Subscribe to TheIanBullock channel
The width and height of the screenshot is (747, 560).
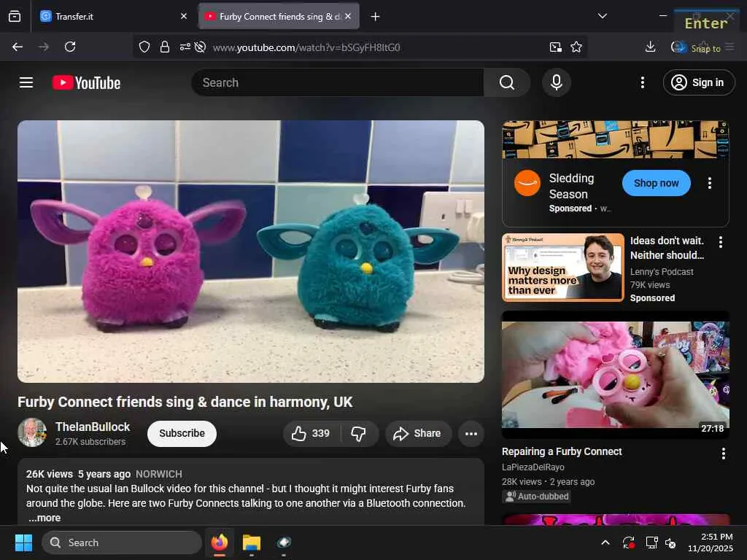tap(182, 433)
